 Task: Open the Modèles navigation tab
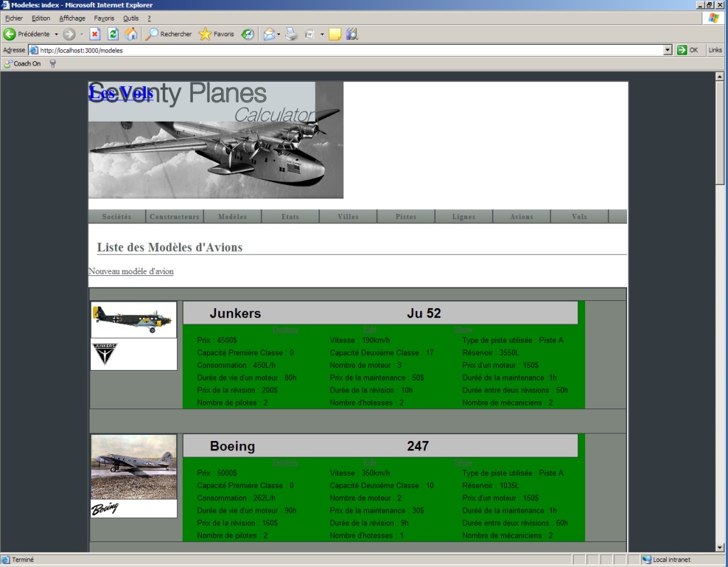(232, 216)
